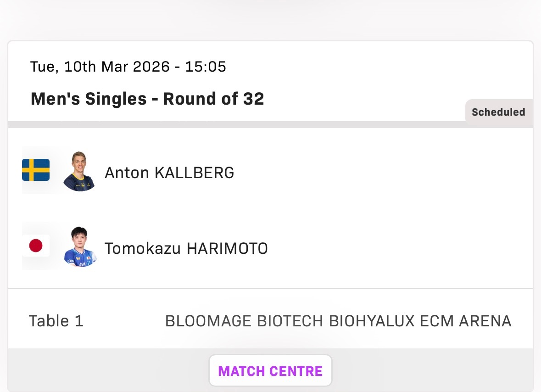This screenshot has height=392, width=541.
Task: Click the KALLBERG surname text
Action: click(x=194, y=173)
